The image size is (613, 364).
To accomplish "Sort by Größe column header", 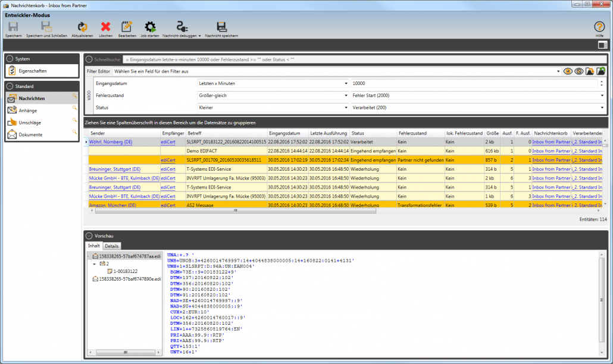I will pyautogui.click(x=492, y=133).
